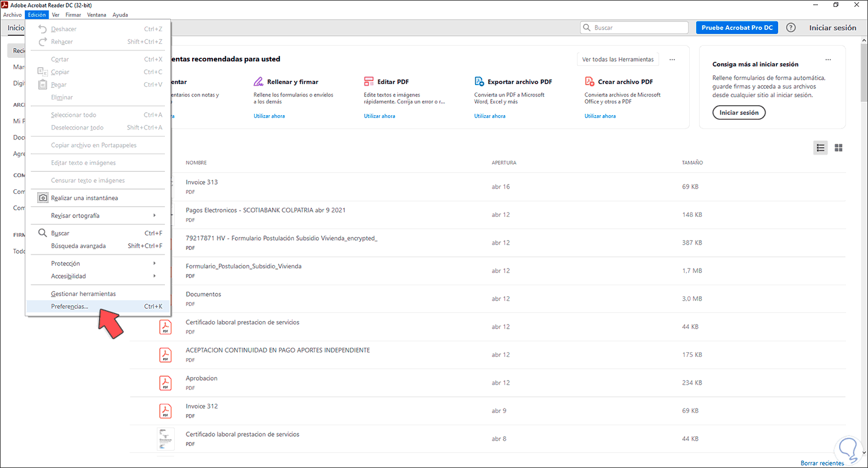Click the Editar PDF tool icon
The image size is (868, 468).
tap(369, 82)
